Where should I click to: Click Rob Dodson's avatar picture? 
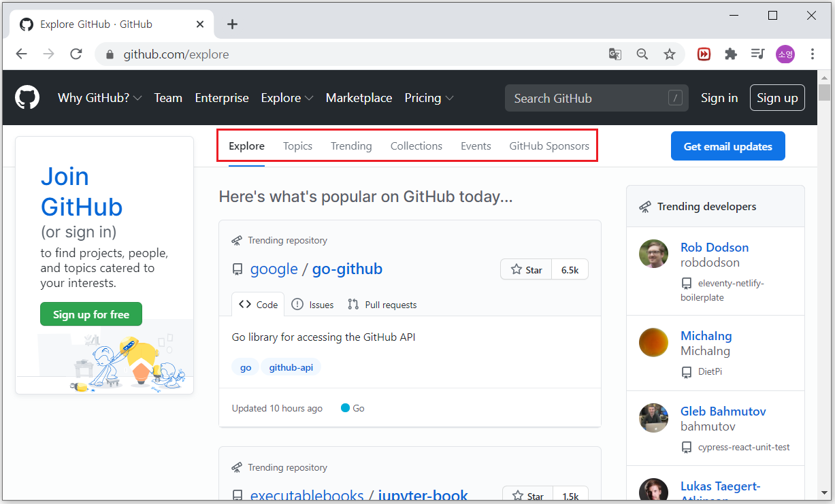tap(653, 254)
